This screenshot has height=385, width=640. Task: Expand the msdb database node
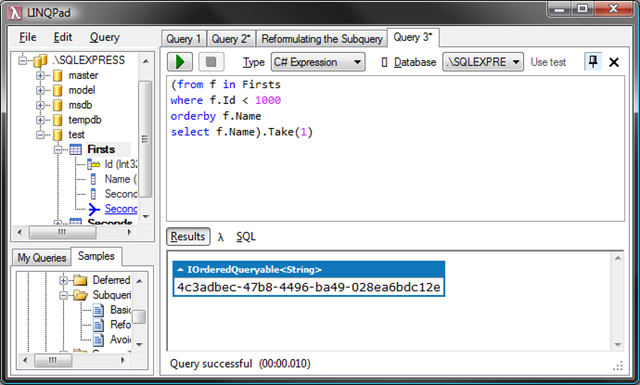coord(40,105)
